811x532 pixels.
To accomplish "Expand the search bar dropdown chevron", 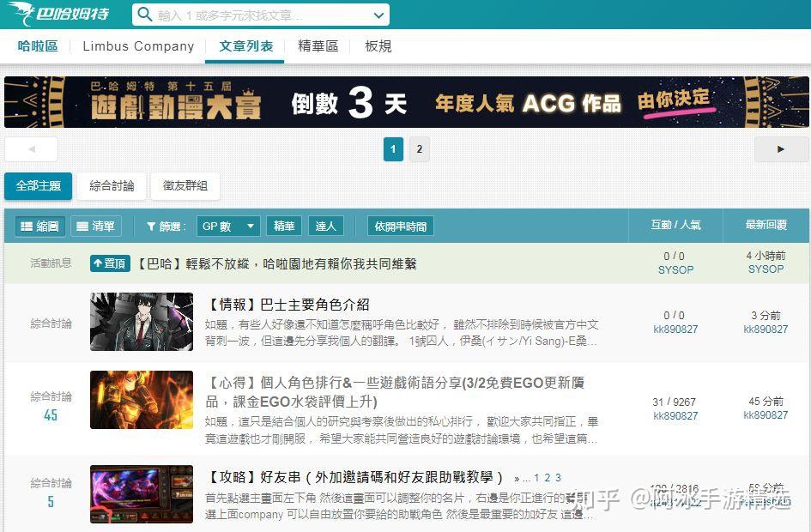I will click(x=378, y=15).
